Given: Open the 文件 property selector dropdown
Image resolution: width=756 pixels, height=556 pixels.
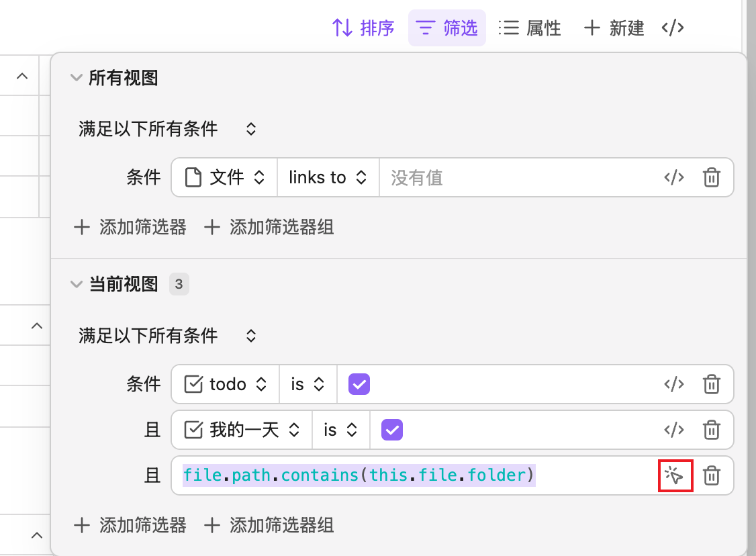Looking at the screenshot, I should click(224, 177).
